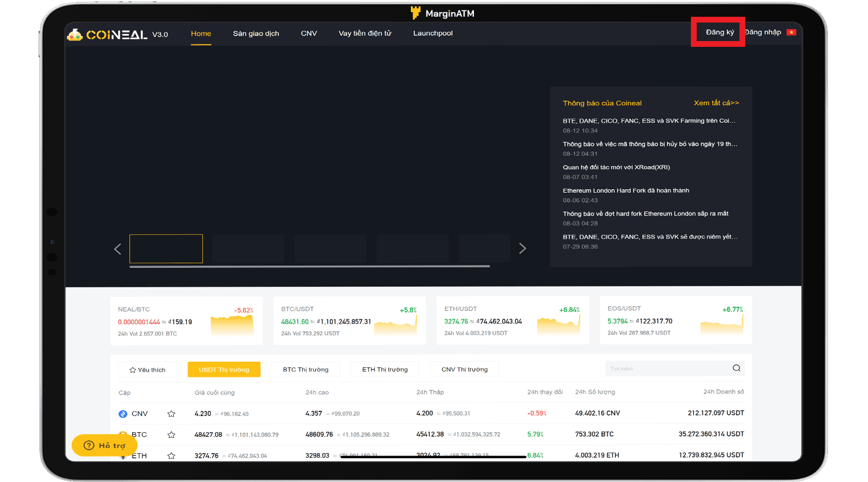Image resolution: width=868 pixels, height=482 pixels.
Task: Click the MarginATM logo at top
Action: click(x=442, y=13)
